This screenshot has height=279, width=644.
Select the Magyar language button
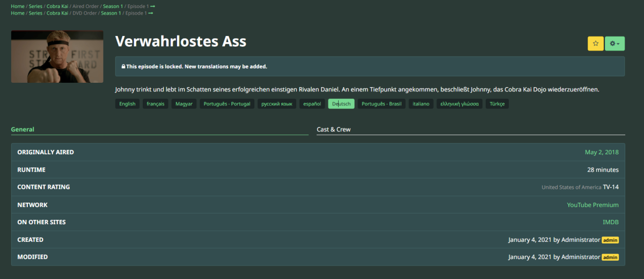tap(184, 104)
